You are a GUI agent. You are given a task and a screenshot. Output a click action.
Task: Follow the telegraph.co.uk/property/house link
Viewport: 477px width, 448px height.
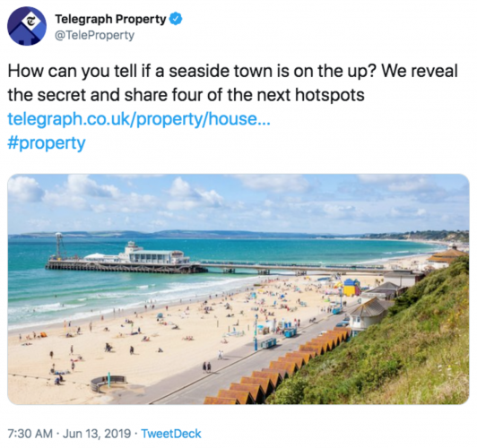[x=139, y=118]
